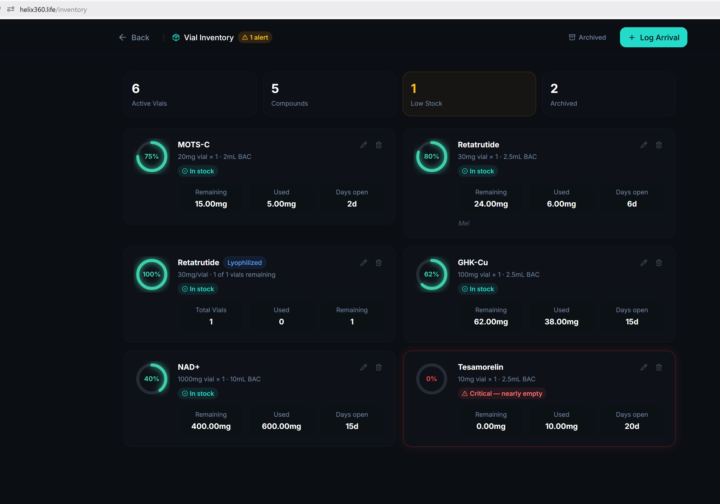Open the 1 alert badge
This screenshot has width=720, height=504.
pos(255,38)
